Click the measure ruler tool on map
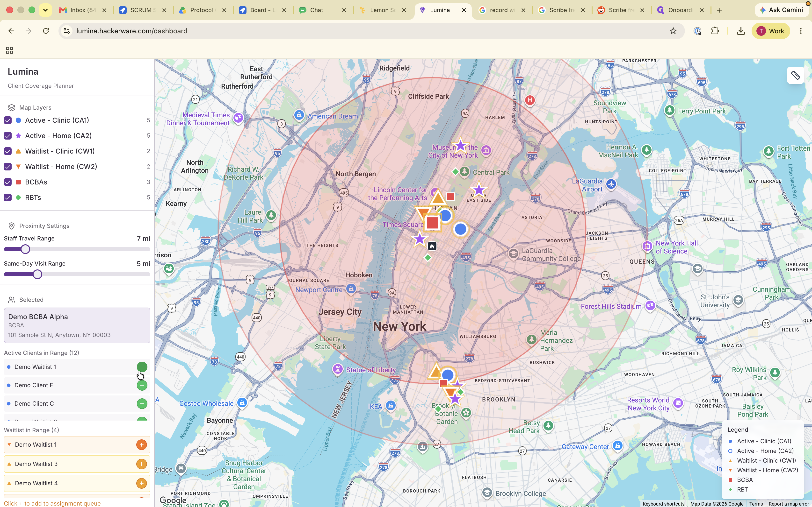The height and width of the screenshot is (507, 812). coord(795,75)
